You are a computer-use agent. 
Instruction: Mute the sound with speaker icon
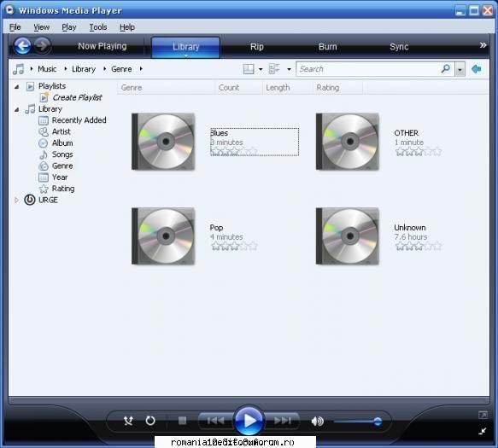[317, 421]
